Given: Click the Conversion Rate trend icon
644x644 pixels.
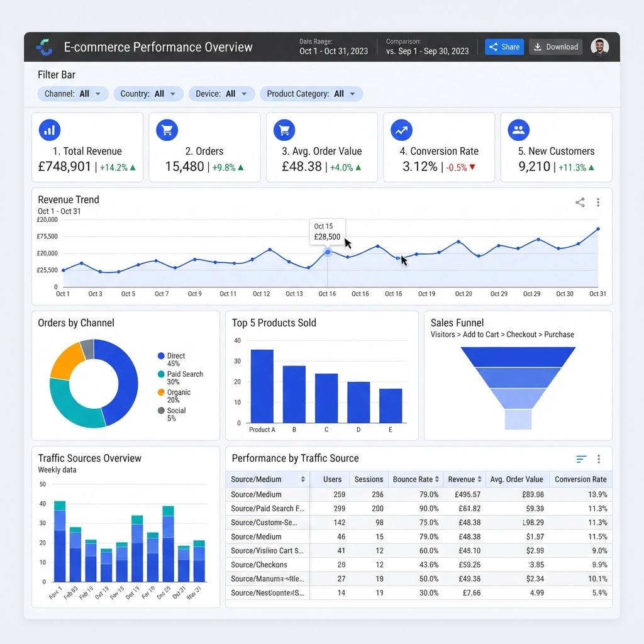Looking at the screenshot, I should tap(401, 130).
